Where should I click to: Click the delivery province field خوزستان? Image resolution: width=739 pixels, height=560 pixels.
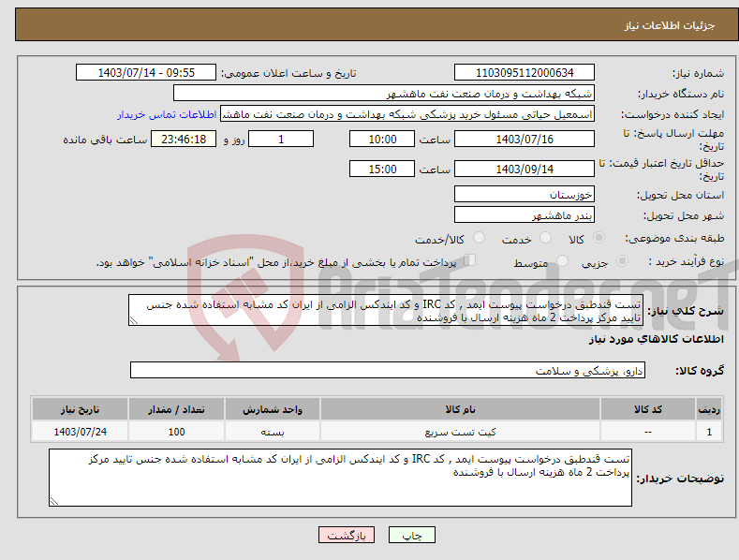pyautogui.click(x=525, y=194)
